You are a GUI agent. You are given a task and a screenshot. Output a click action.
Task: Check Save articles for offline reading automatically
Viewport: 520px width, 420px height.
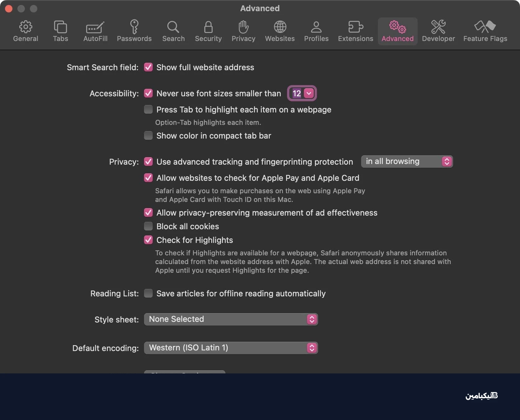pyautogui.click(x=148, y=293)
